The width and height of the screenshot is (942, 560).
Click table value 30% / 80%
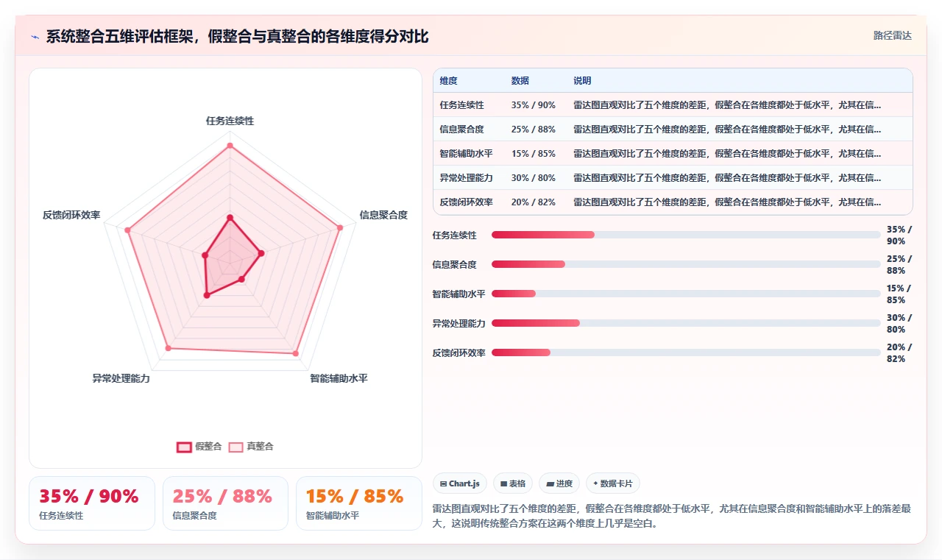(534, 178)
